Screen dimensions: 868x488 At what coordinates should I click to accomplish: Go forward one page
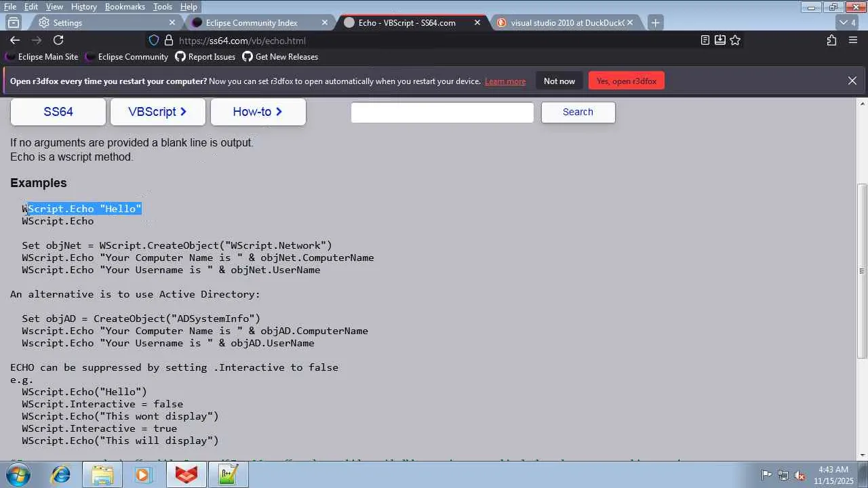click(x=37, y=40)
